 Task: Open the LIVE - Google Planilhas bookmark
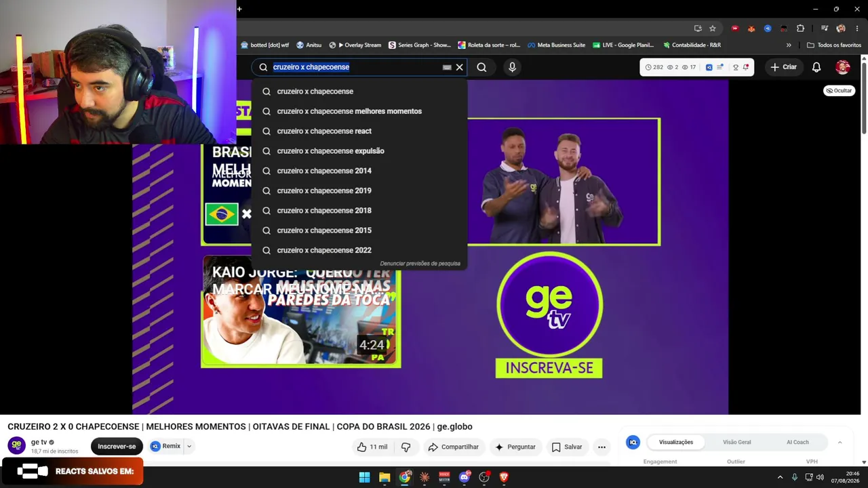click(x=623, y=45)
